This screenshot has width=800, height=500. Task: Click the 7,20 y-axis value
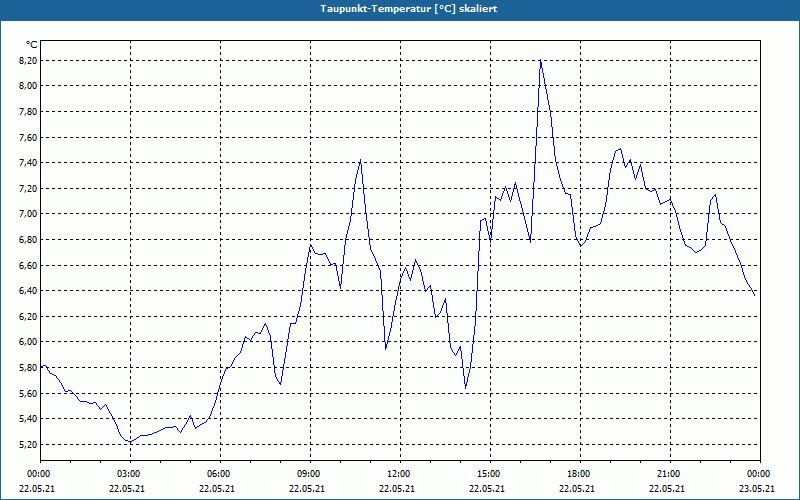click(x=29, y=188)
